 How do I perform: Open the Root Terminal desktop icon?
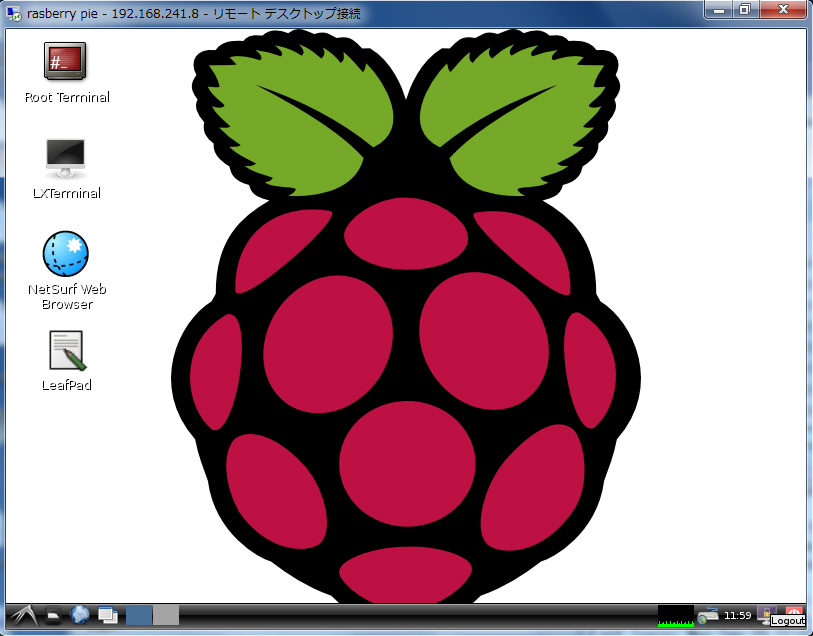(x=65, y=61)
